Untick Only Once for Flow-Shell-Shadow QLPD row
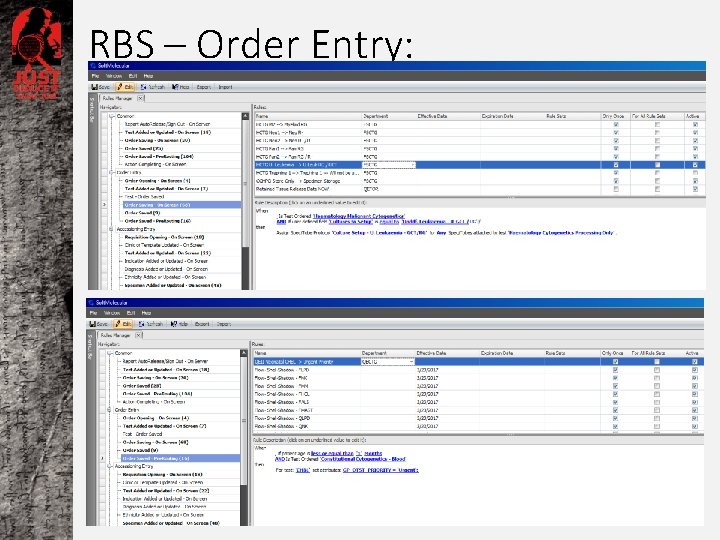The height and width of the screenshot is (540, 720). [x=615, y=418]
